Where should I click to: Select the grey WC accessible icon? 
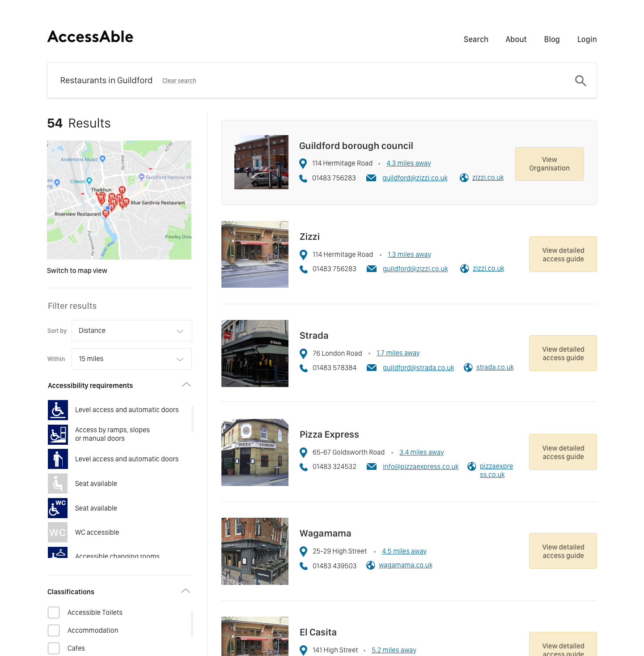[58, 532]
